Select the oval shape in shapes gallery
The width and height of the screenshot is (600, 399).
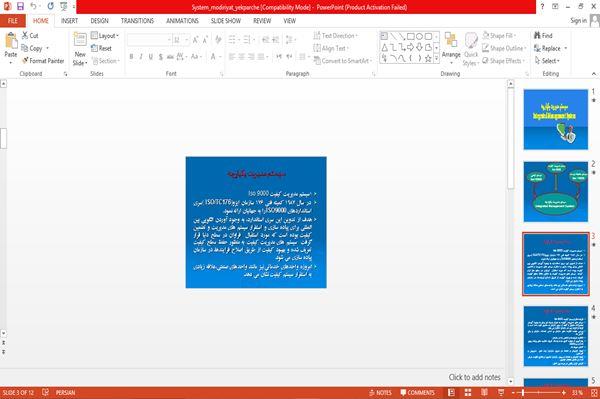(419, 36)
